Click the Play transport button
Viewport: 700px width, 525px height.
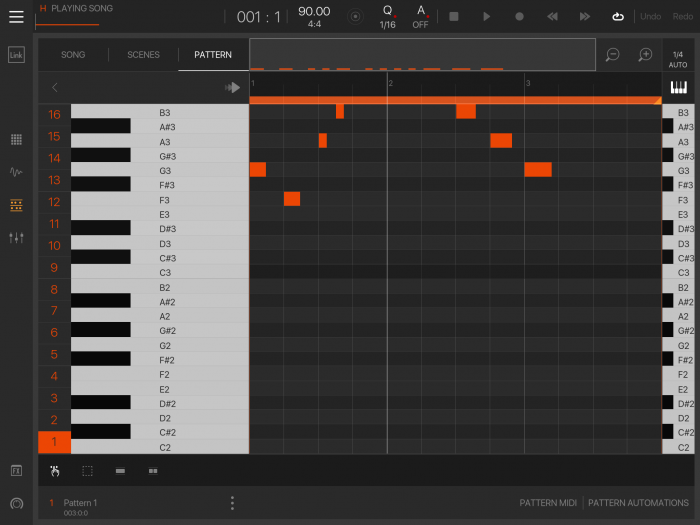[487, 17]
